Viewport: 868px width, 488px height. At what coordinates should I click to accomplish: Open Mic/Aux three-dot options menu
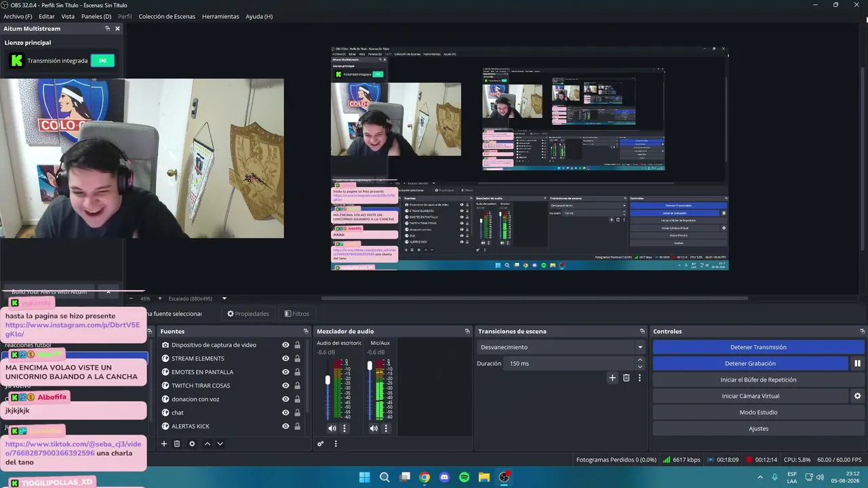386,428
